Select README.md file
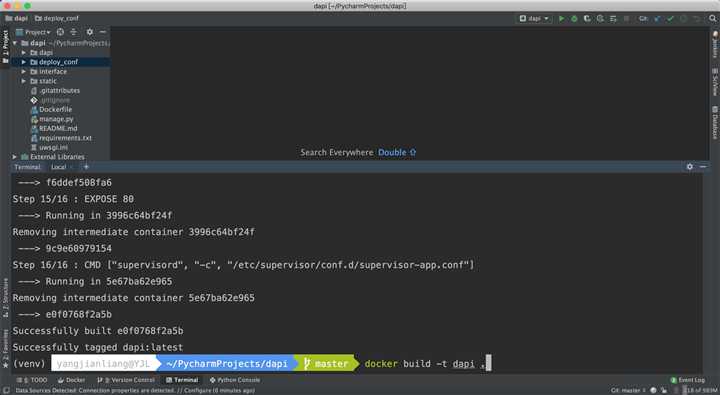Screen dimensions: 720x395 (54, 129)
